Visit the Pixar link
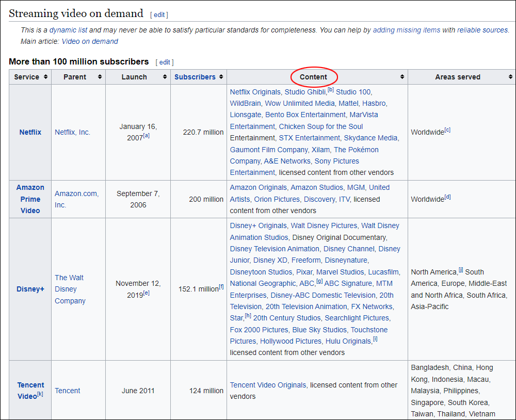This screenshot has width=516, height=420. pyautogui.click(x=304, y=272)
